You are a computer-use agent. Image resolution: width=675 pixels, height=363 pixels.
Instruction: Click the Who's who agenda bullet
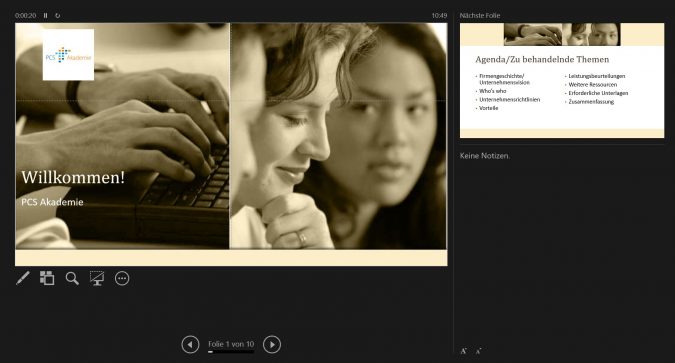coord(492,91)
